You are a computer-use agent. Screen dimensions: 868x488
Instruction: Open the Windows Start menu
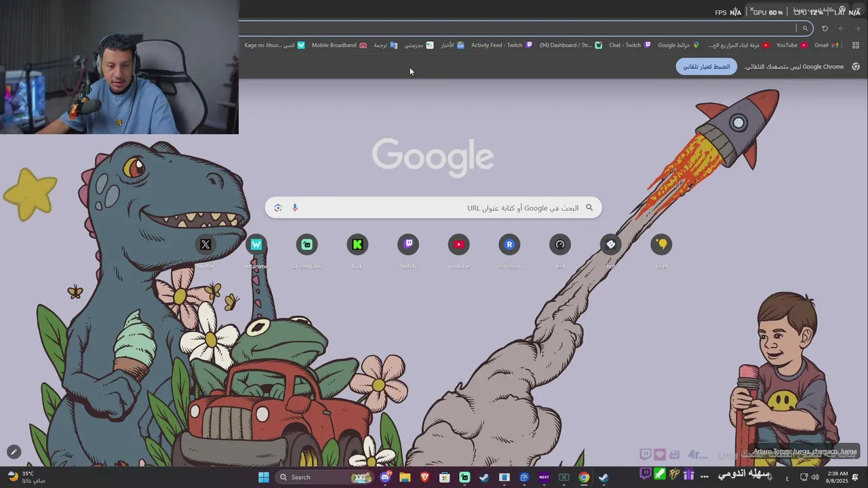tap(264, 477)
